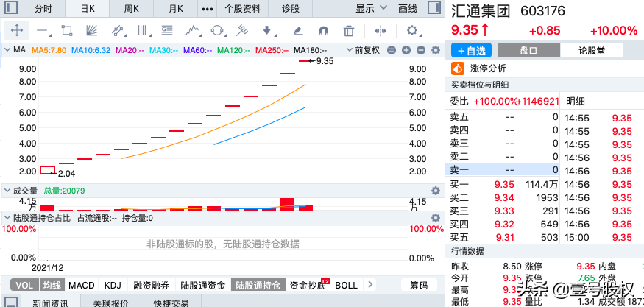Switch to the 分时 intraday tab
644x307 pixels.
(x=44, y=8)
